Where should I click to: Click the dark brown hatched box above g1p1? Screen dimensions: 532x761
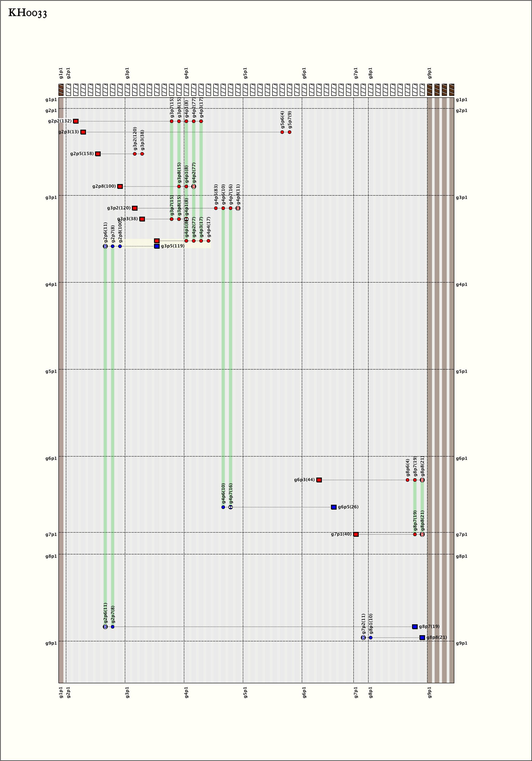(61, 90)
